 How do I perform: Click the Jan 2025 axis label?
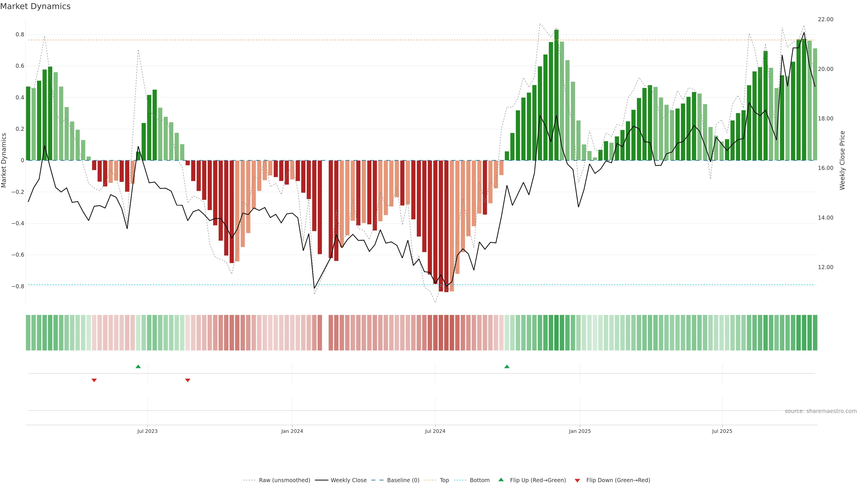(580, 431)
